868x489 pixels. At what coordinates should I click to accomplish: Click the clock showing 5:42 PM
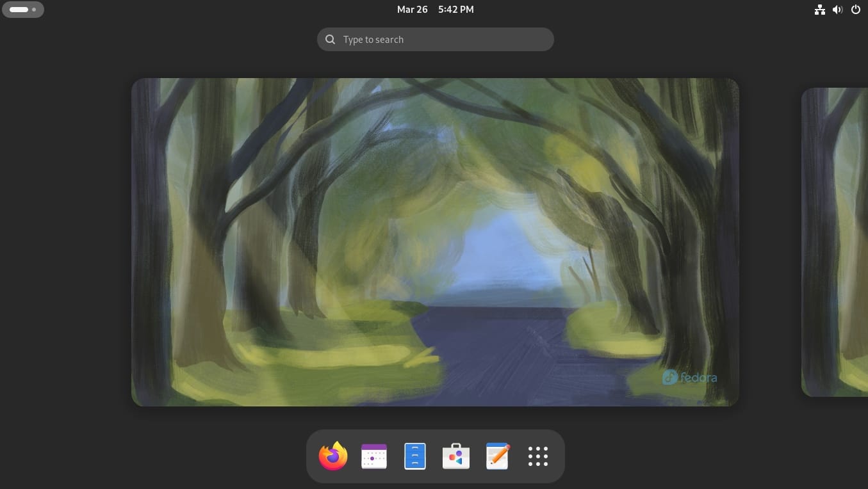click(455, 9)
